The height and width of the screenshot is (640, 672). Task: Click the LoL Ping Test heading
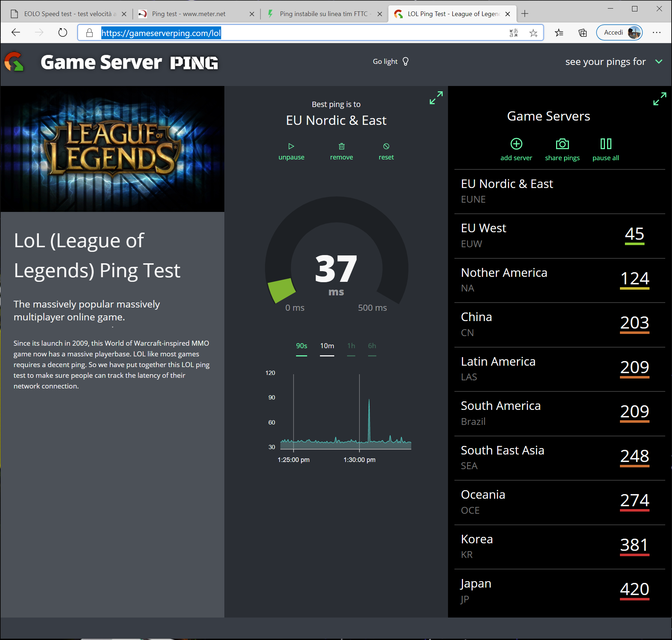tap(97, 255)
